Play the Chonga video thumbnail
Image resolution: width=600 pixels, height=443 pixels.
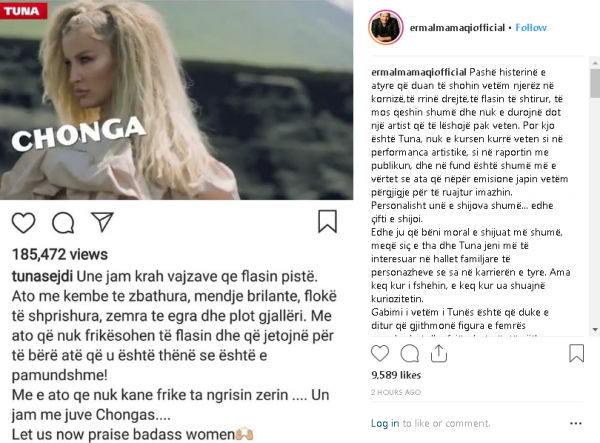click(x=176, y=100)
